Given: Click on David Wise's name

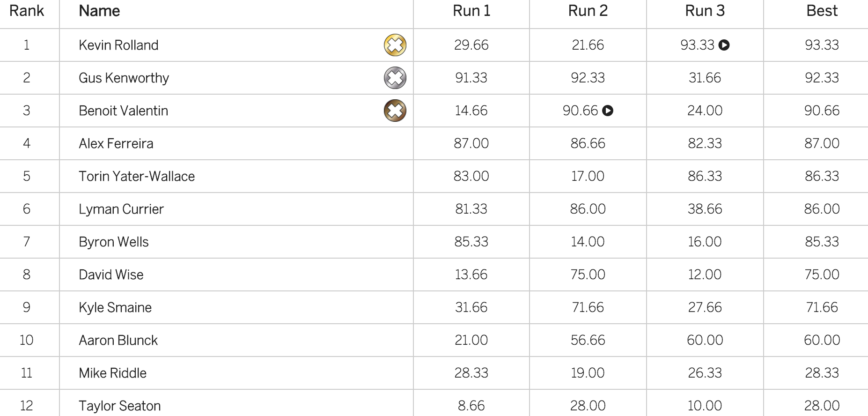Looking at the screenshot, I should coord(111,275).
